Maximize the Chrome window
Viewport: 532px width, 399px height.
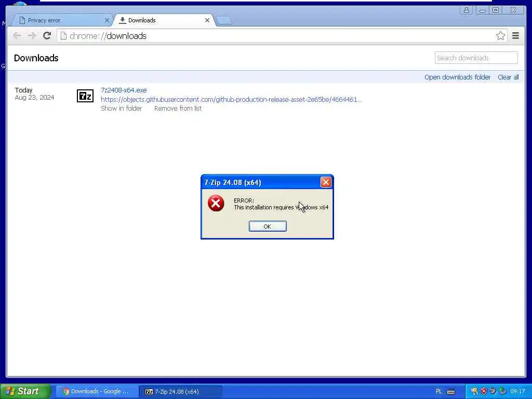pos(496,10)
